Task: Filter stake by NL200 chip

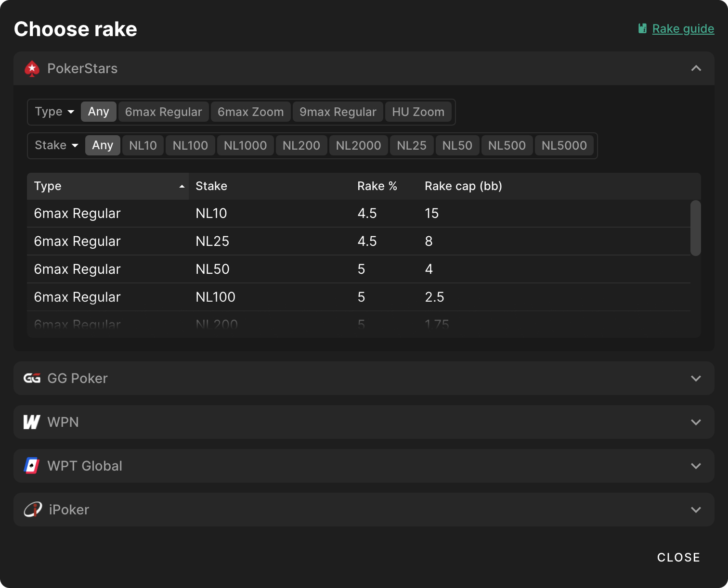Action: tap(301, 145)
